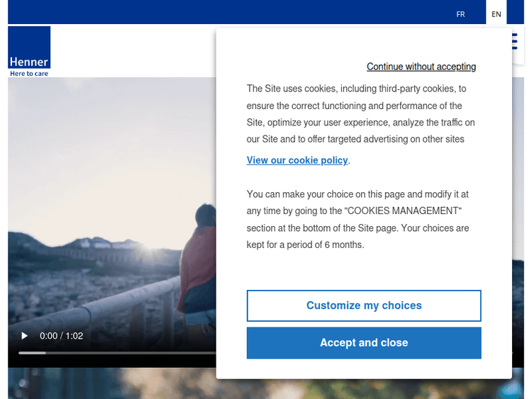
Task: Click the Here to care tagline
Action: [29, 74]
